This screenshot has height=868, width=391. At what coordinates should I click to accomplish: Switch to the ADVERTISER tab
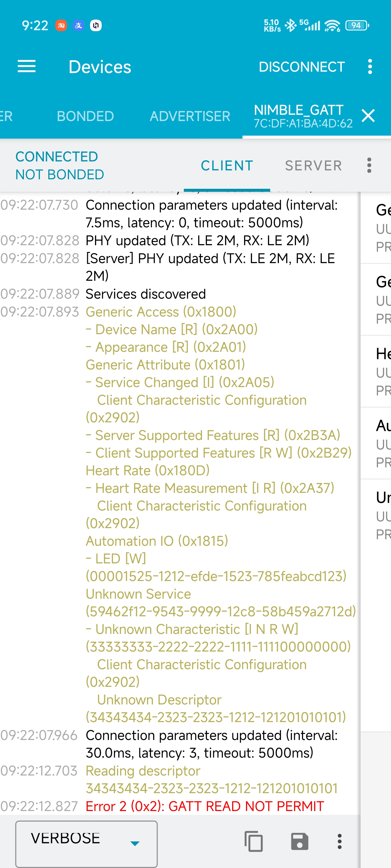pyautogui.click(x=190, y=116)
